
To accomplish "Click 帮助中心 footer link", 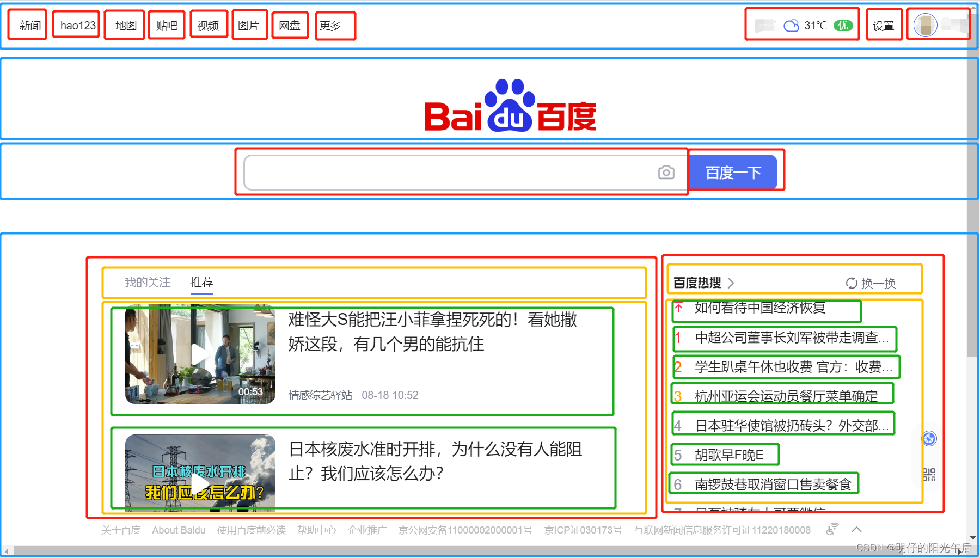I will 316,530.
